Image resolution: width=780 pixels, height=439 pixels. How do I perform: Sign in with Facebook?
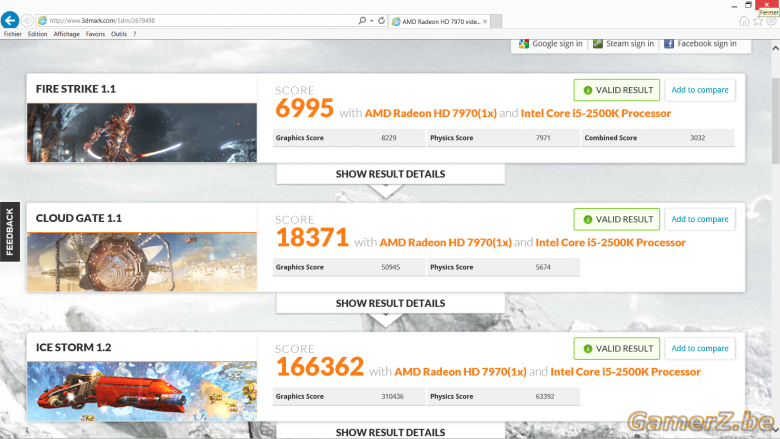tap(707, 44)
